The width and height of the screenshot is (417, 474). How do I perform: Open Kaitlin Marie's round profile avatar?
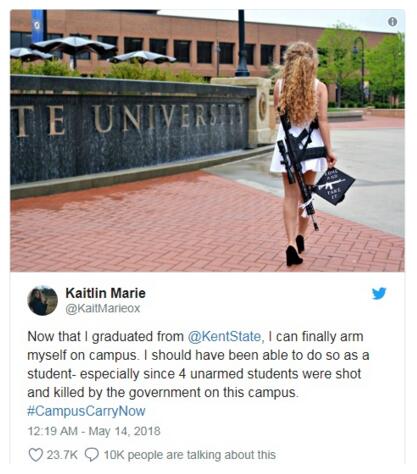pyautogui.click(x=42, y=300)
